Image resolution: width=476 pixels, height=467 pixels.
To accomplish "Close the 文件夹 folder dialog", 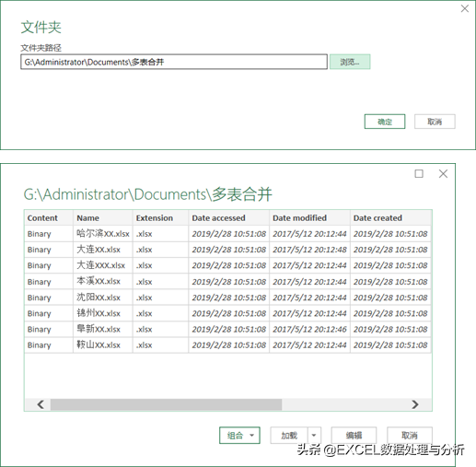I will [465, 8].
